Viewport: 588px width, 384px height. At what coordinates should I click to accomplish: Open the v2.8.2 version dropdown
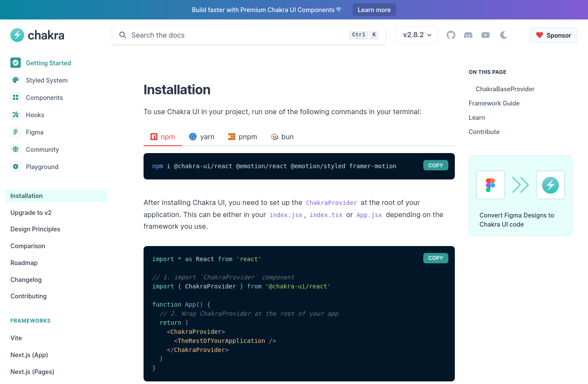coord(417,35)
